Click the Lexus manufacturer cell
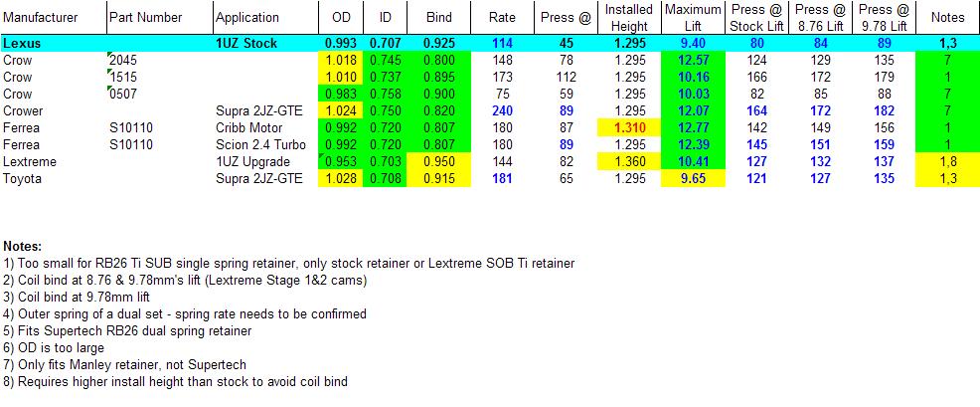 [x=53, y=44]
